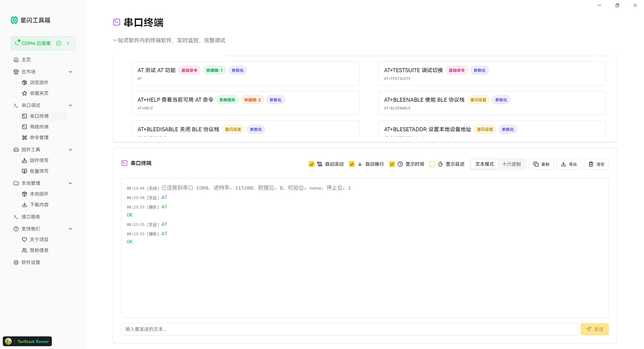Image resolution: width=644 pixels, height=349 pixels.
Task: Collapse the 串口调试 section chevron
Action: [70, 105]
